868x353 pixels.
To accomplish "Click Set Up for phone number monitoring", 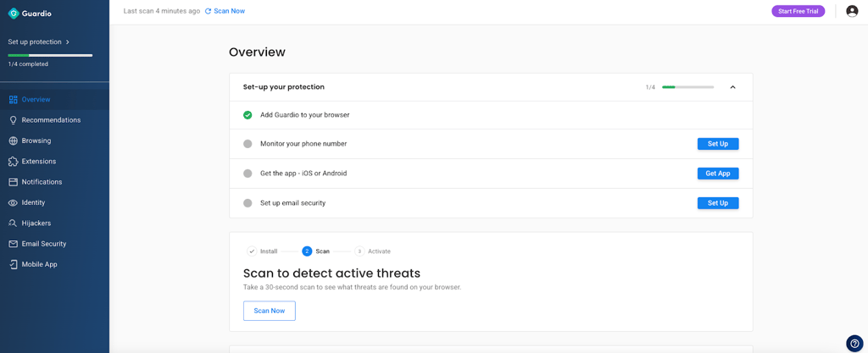I will pos(718,144).
